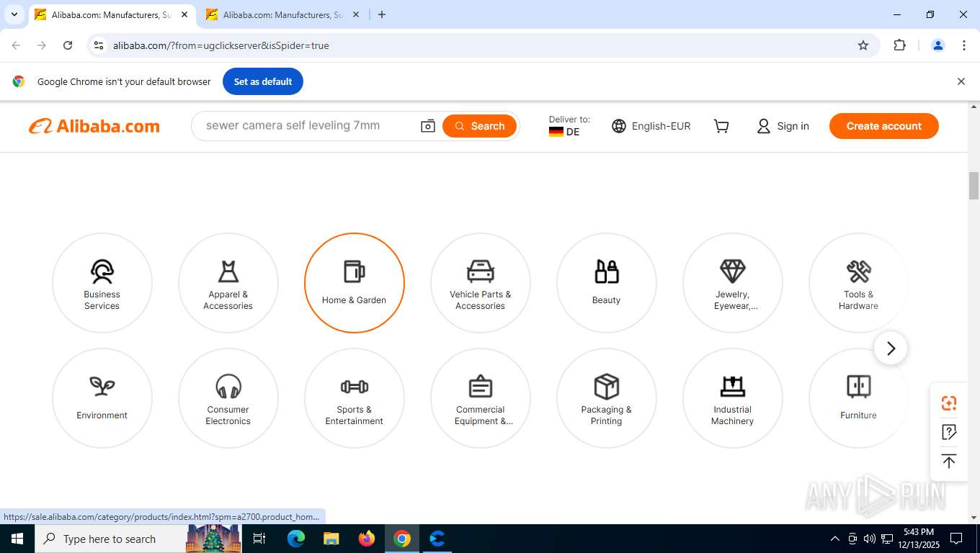Open the volume control in tray
980x553 pixels.
[870, 539]
